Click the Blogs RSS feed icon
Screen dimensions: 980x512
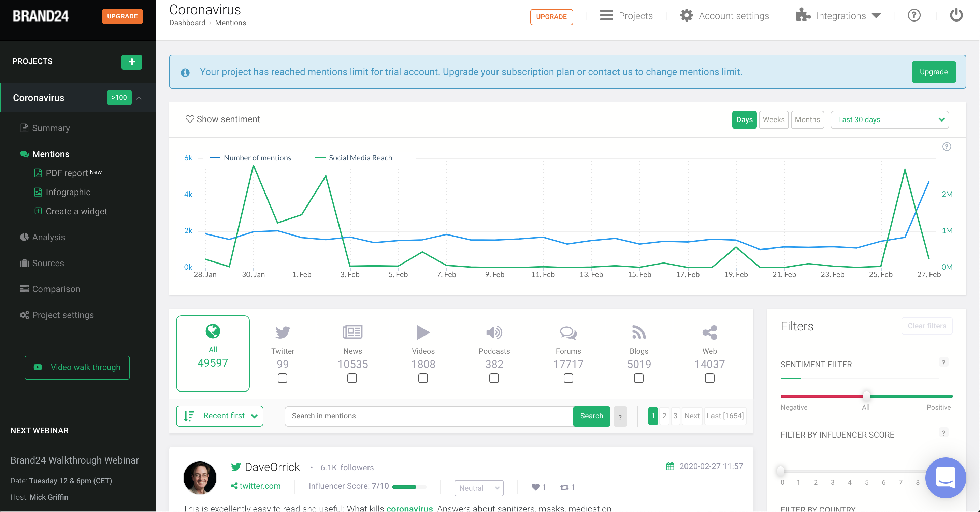coord(639,332)
